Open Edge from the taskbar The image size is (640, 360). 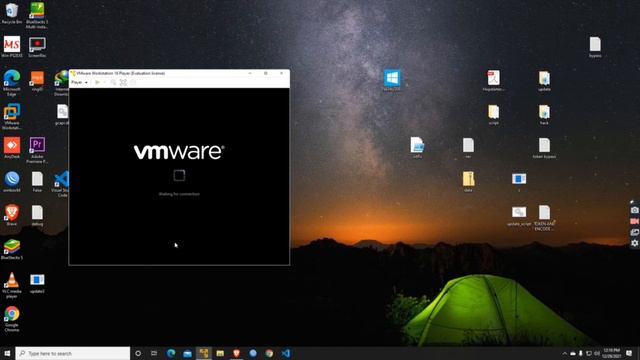pyautogui.click(x=171, y=353)
